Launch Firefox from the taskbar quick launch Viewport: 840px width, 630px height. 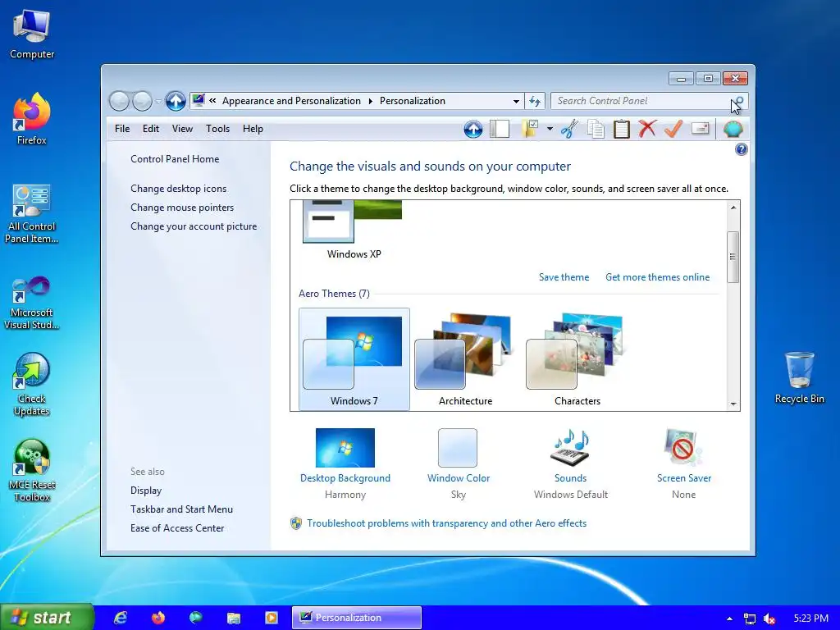click(158, 618)
